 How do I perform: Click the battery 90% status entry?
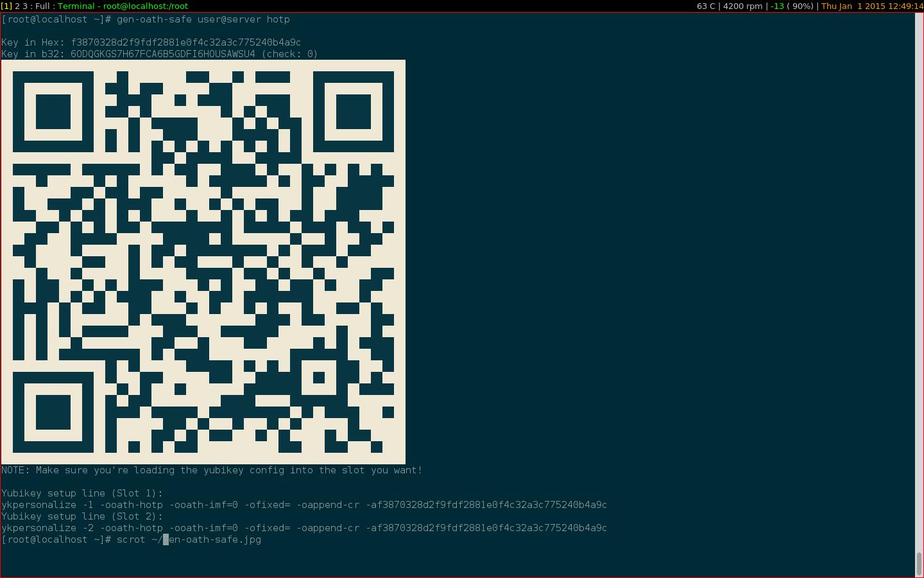[x=792, y=6]
